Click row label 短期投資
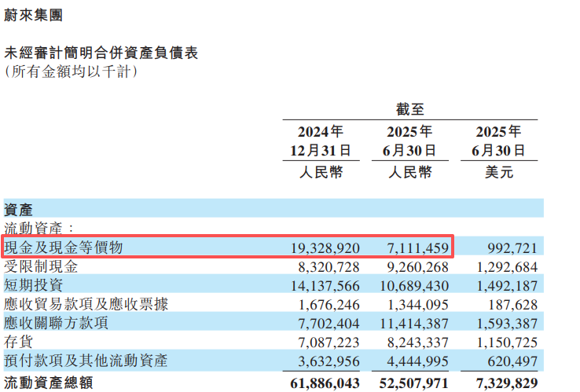Viewport: 580px width, 392px height. 33,285
